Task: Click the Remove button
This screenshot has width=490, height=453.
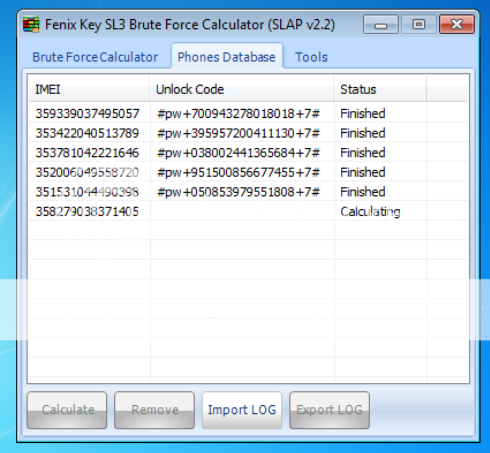Action: coord(154,410)
